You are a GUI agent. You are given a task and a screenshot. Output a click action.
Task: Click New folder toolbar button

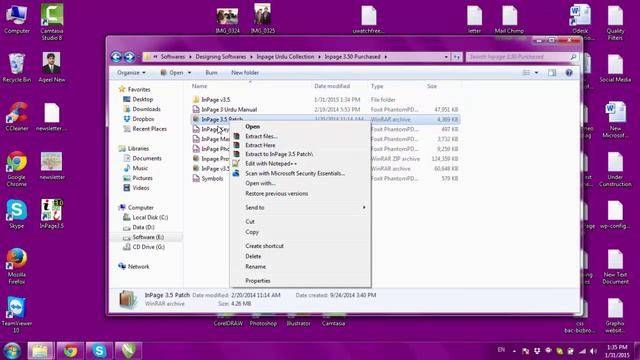point(245,73)
